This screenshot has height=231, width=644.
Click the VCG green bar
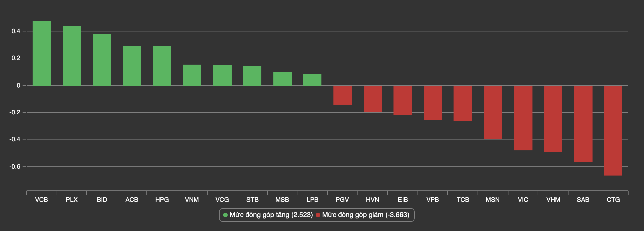click(x=222, y=75)
